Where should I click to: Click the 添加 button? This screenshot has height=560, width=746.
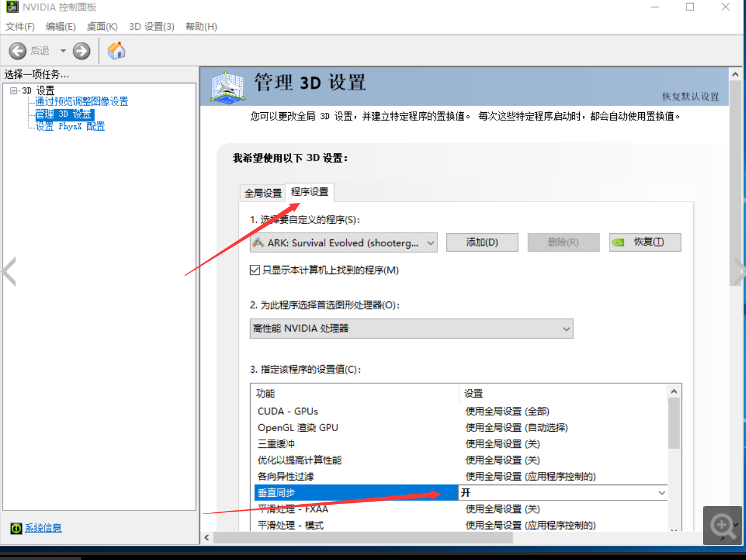[482, 242]
